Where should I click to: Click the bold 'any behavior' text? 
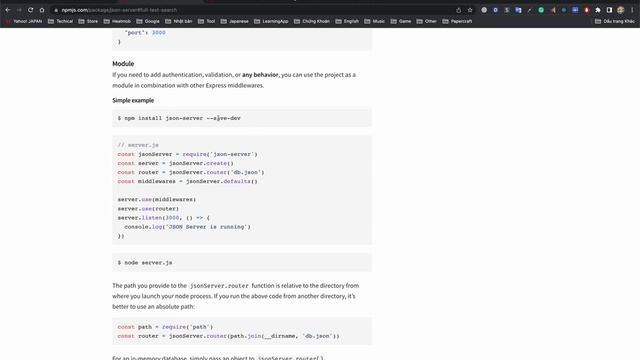[x=260, y=75]
